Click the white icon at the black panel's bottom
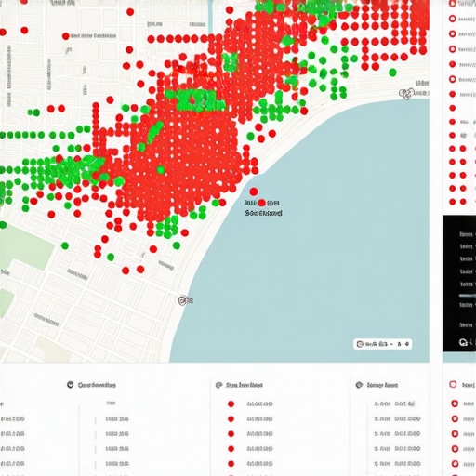The width and height of the screenshot is (476, 476). 463,342
